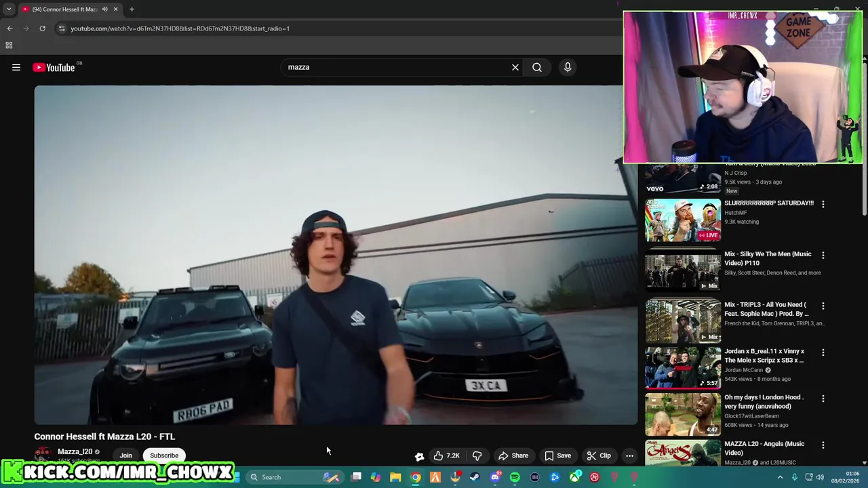Click the youtube.com URL in address bar
This screenshot has width=868, height=488.
pyautogui.click(x=180, y=28)
